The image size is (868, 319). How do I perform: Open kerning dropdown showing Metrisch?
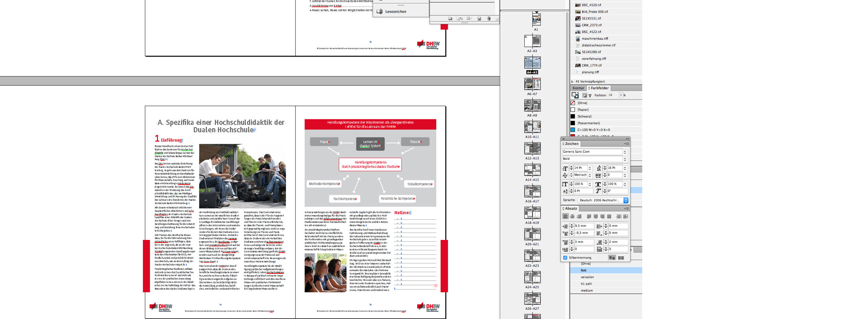click(590, 175)
